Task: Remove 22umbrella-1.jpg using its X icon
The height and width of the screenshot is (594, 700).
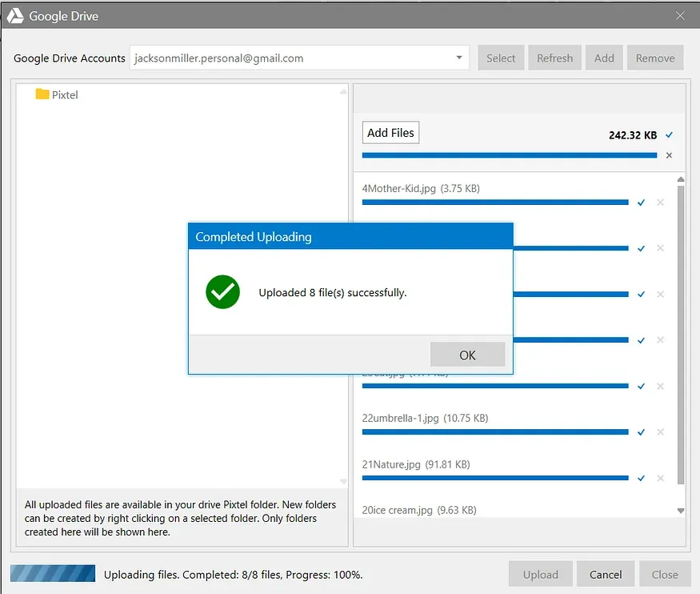Action: [x=660, y=431]
